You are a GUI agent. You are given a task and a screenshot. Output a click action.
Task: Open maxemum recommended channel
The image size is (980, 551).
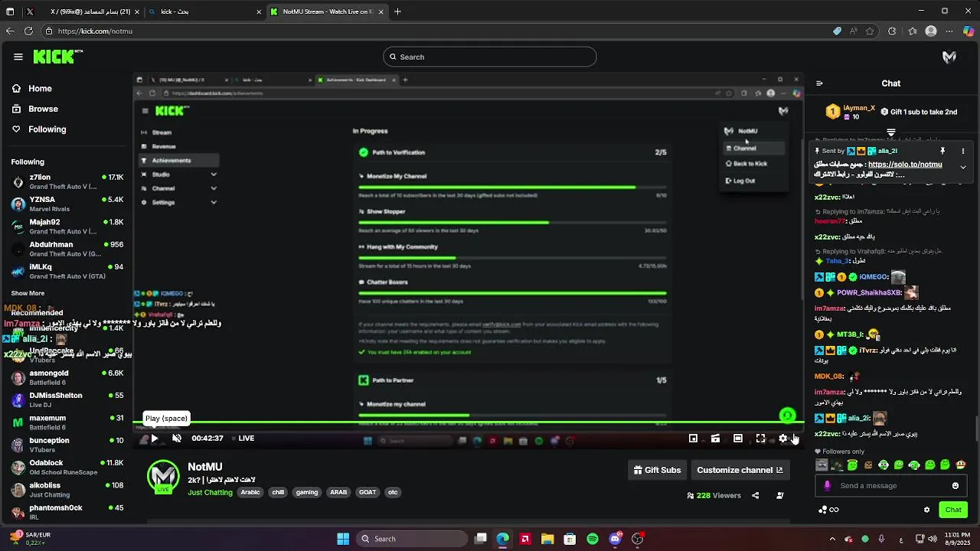(x=67, y=422)
